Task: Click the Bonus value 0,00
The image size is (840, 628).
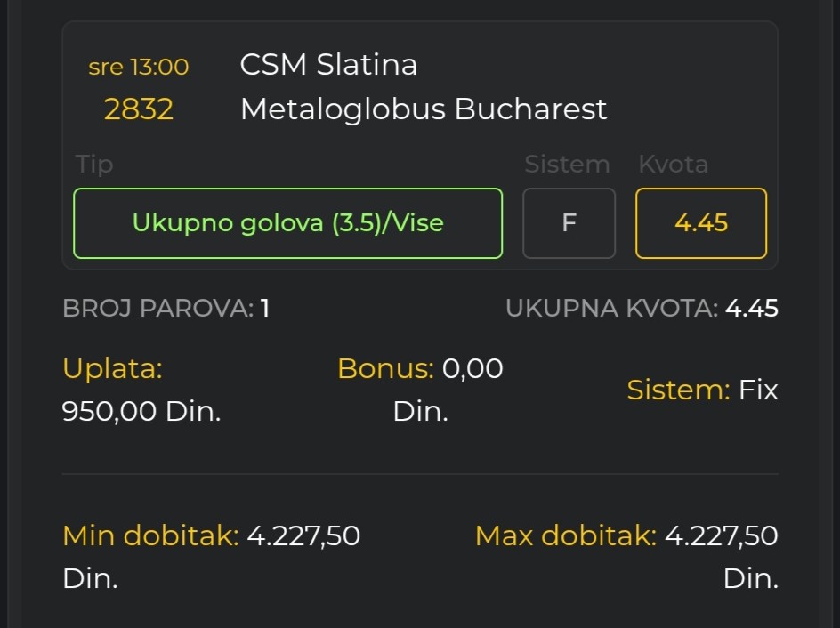Action: [472, 368]
